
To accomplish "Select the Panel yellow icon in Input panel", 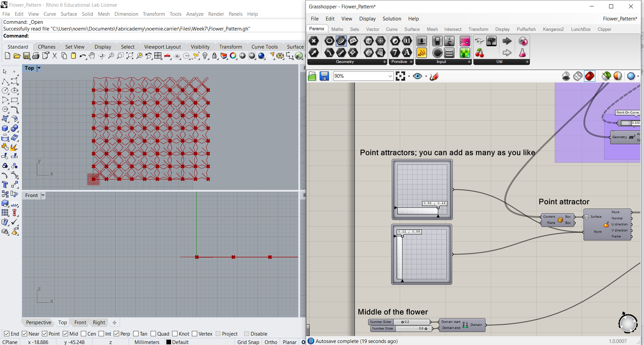I will coord(422,53).
